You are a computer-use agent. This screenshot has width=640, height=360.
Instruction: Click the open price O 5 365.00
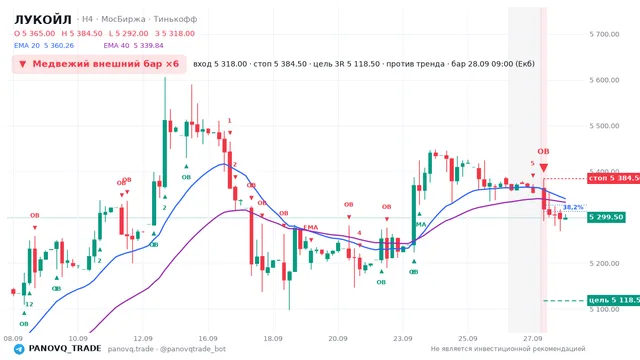click(x=34, y=33)
